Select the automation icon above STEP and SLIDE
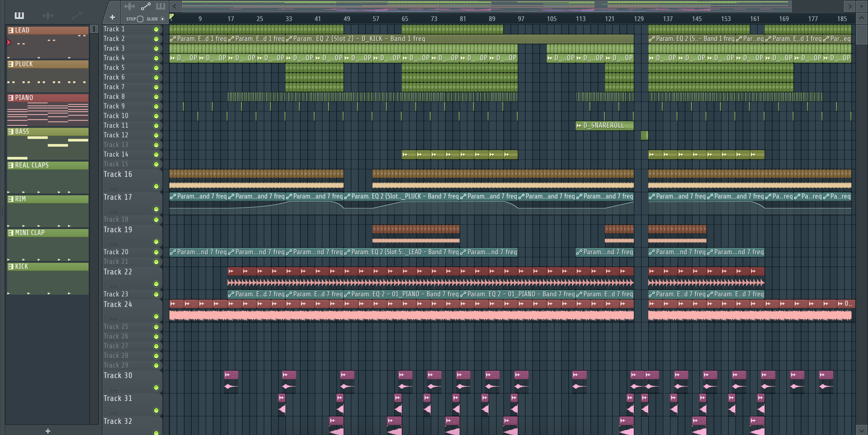The width and height of the screenshot is (868, 435). pyautogui.click(x=146, y=6)
